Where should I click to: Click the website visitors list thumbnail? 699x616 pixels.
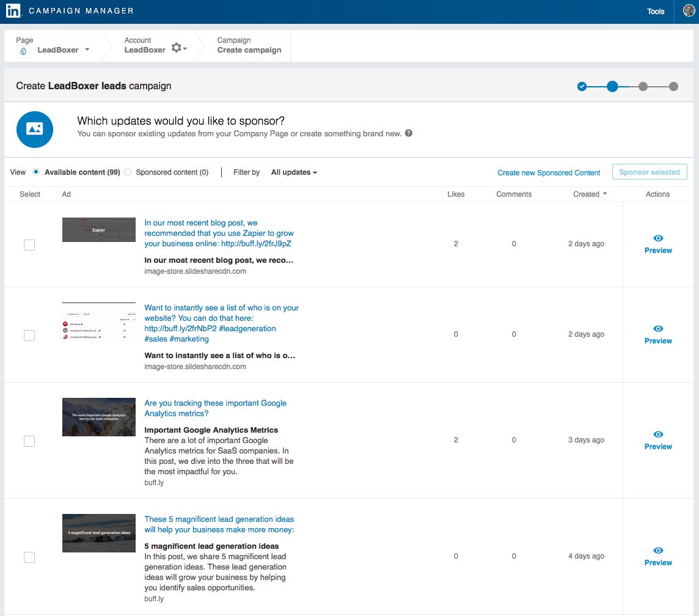pyautogui.click(x=99, y=321)
